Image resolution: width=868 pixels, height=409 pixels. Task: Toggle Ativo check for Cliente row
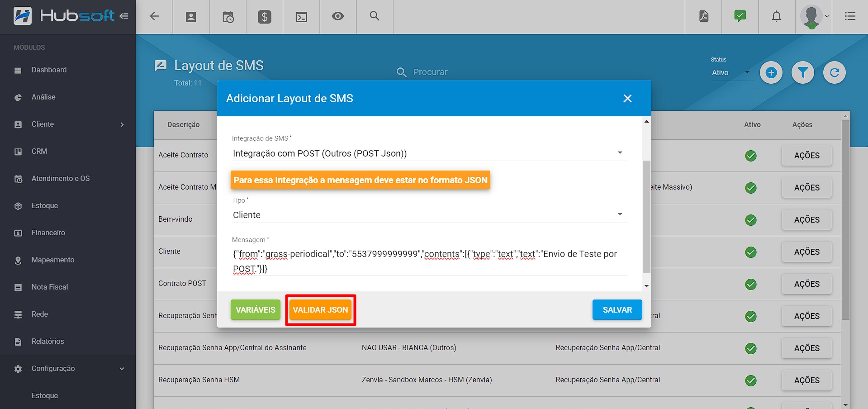pyautogui.click(x=751, y=252)
